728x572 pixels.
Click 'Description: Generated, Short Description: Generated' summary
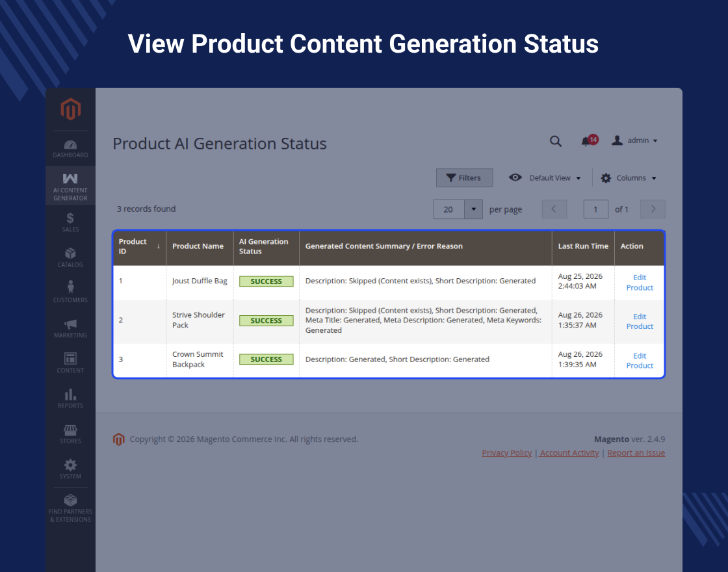pos(397,359)
